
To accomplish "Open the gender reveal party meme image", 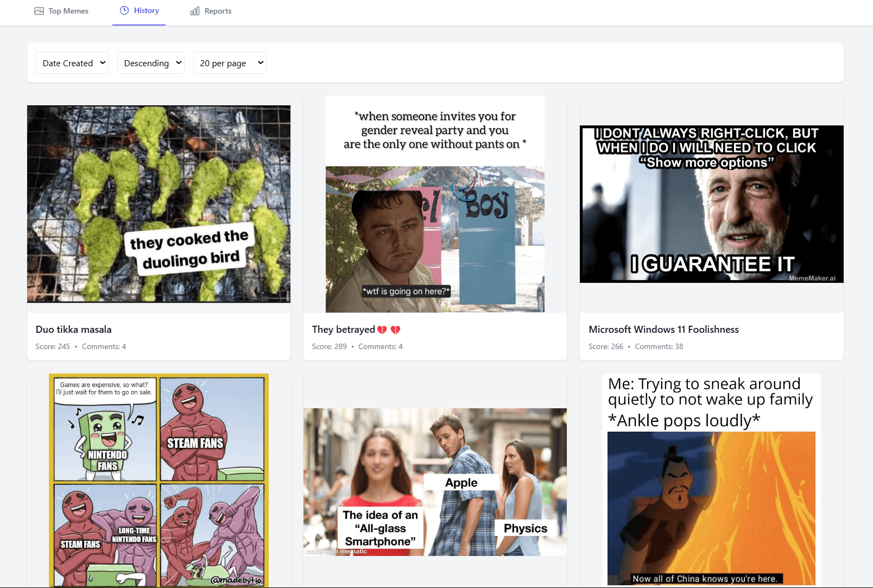I will (x=435, y=204).
